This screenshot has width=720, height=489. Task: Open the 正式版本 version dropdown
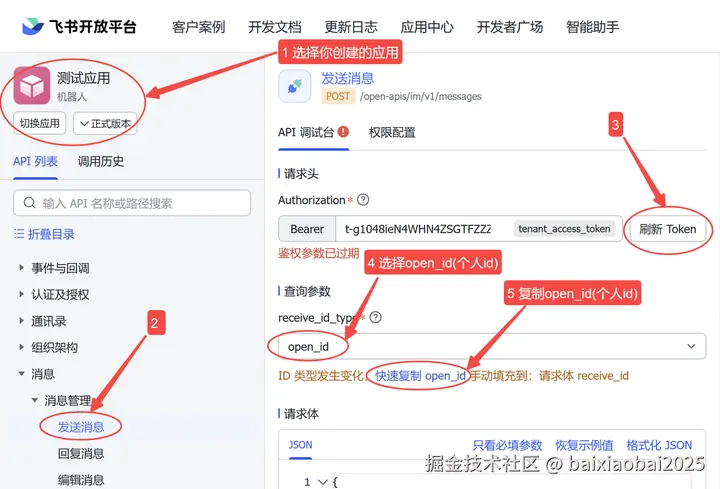pyautogui.click(x=105, y=124)
